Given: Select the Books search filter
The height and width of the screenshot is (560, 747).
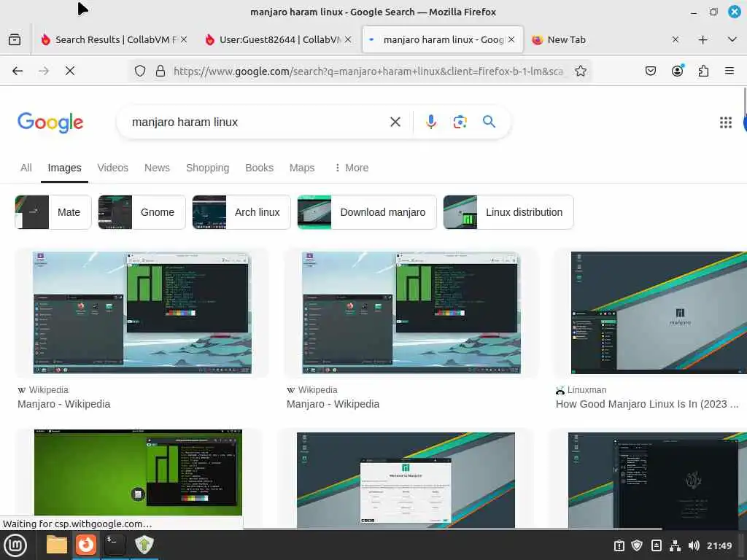Looking at the screenshot, I should tap(259, 168).
